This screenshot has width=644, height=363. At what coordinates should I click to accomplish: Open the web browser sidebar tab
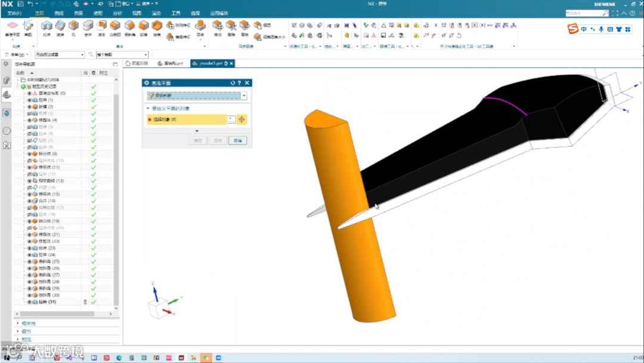7,113
